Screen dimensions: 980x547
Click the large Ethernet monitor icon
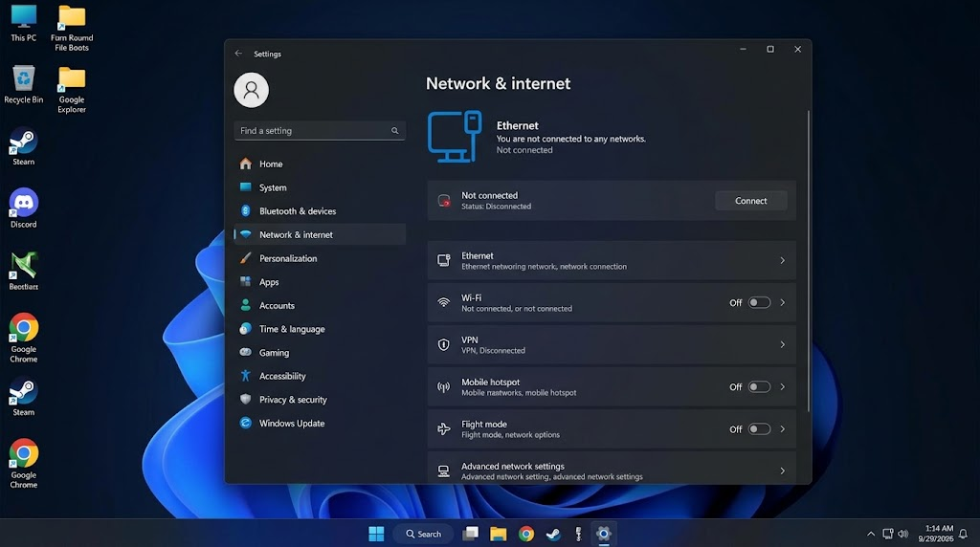[x=455, y=136]
